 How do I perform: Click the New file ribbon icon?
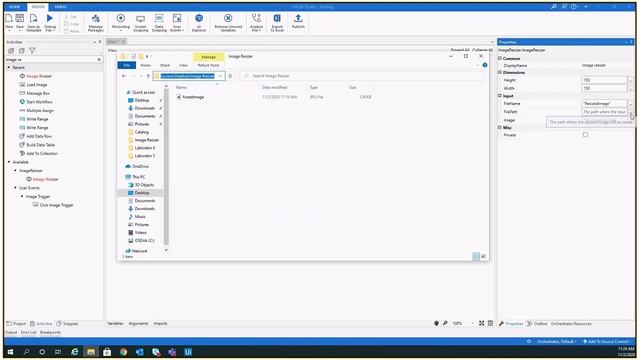click(x=9, y=18)
